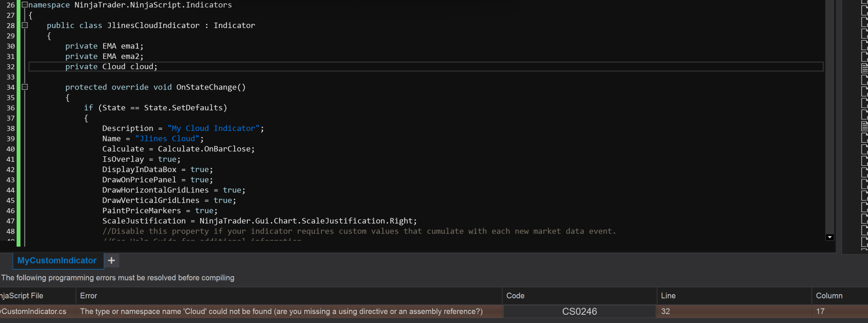Image resolution: width=868 pixels, height=323 pixels.
Task: Sort by the NinjaScript File column header
Action: (x=23, y=296)
